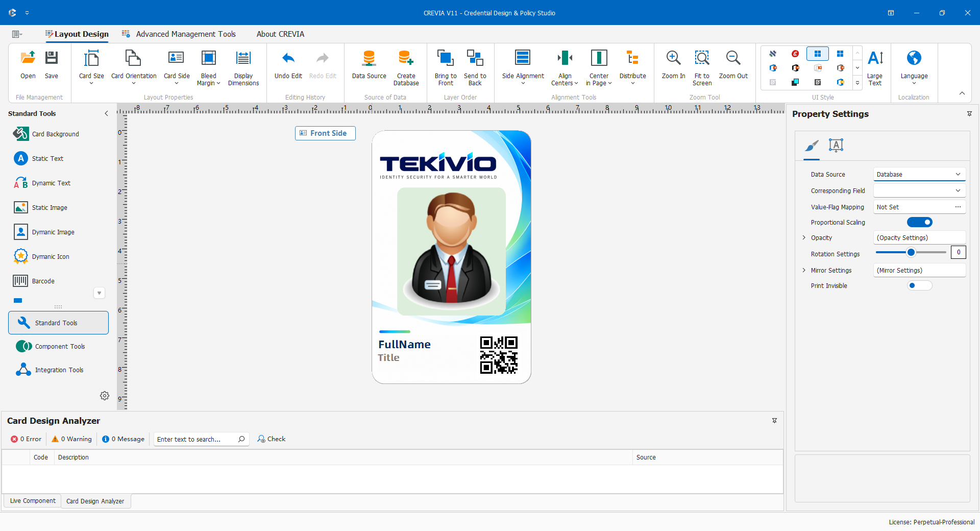
Task: Expand the Mirror Settings row
Action: point(804,270)
